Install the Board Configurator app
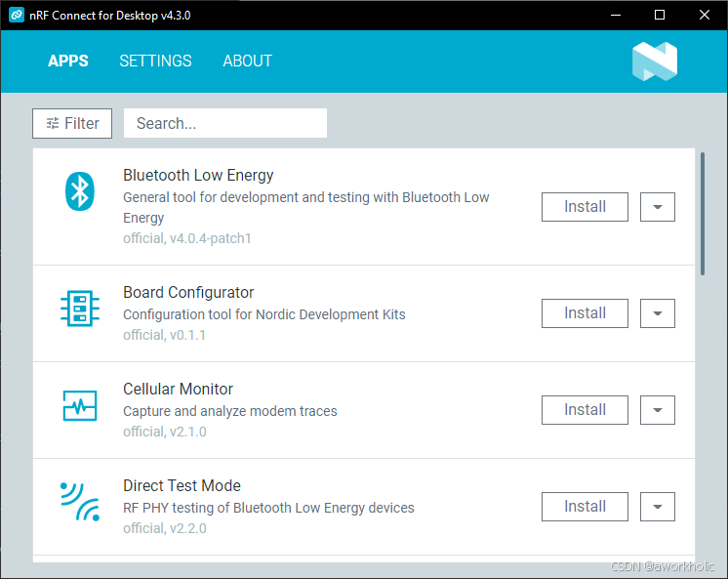Image resolution: width=728 pixels, height=579 pixels. [x=585, y=313]
